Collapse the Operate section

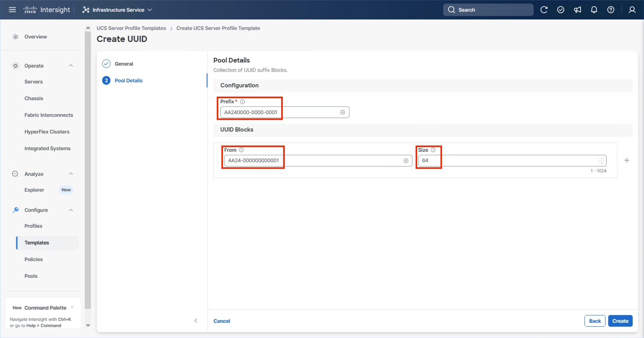[x=71, y=66]
